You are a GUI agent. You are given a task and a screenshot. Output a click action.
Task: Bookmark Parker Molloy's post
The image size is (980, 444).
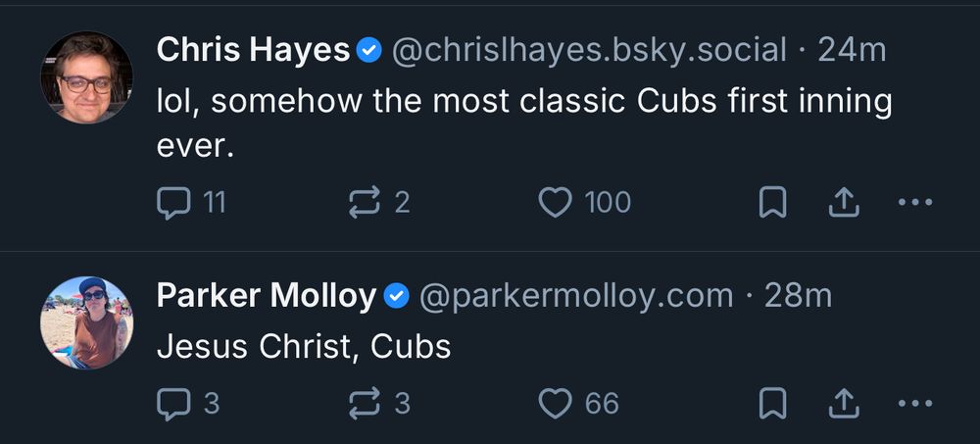773,403
